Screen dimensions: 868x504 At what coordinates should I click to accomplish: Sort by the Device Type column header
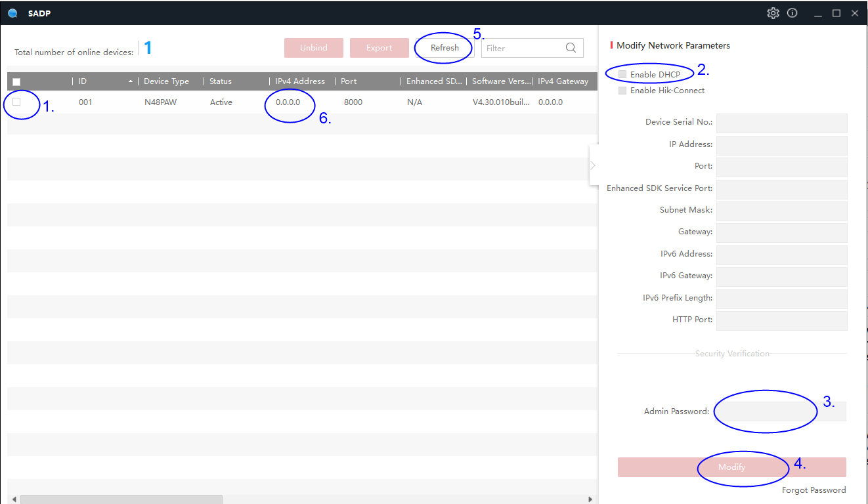(x=166, y=81)
